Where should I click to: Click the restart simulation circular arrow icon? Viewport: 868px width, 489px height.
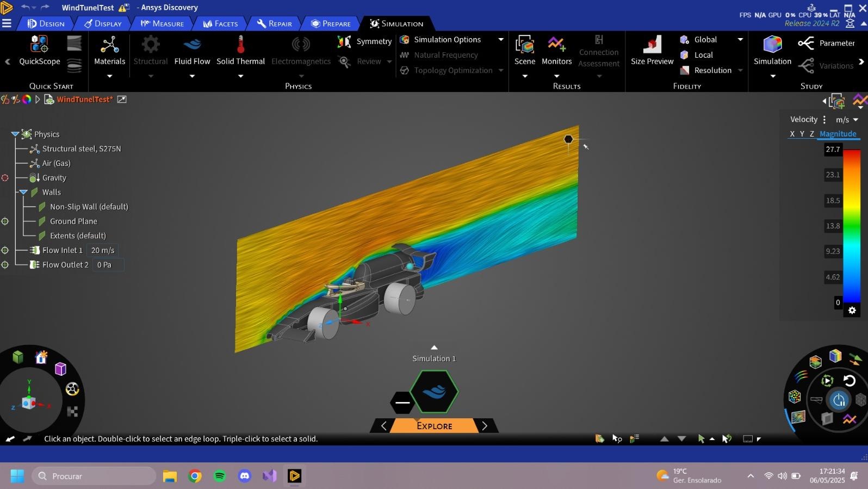coord(850,381)
